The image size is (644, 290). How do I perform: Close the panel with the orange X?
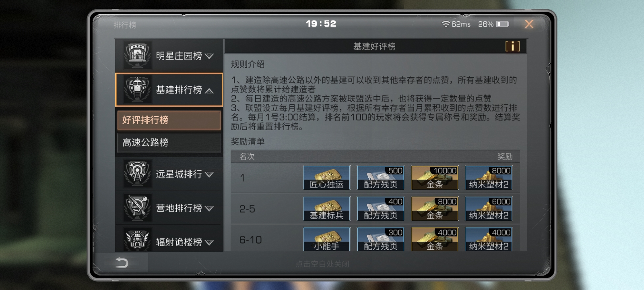pyautogui.click(x=529, y=24)
